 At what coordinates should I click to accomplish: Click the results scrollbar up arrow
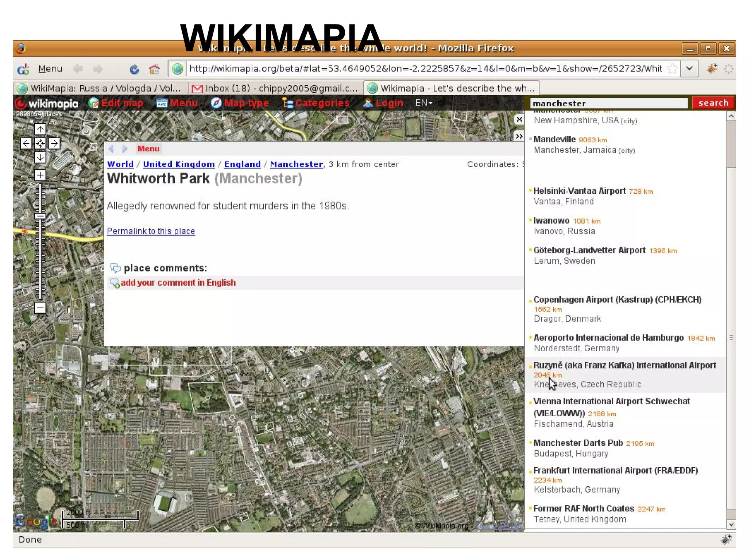pos(731,116)
